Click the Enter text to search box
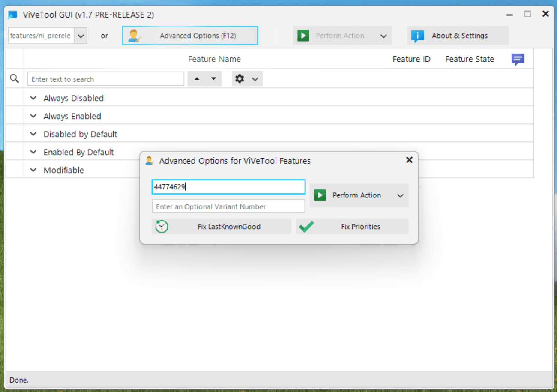 point(106,79)
